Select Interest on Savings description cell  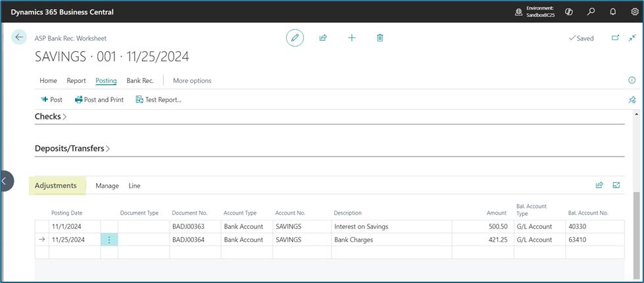(391, 226)
